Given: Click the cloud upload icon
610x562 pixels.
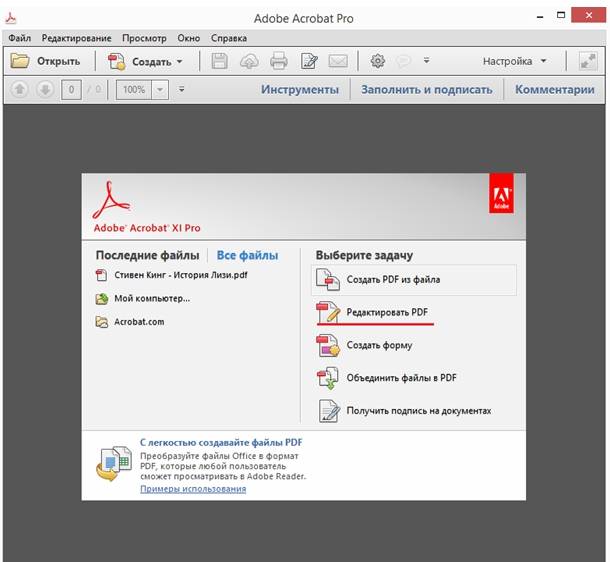Looking at the screenshot, I should click(x=249, y=61).
